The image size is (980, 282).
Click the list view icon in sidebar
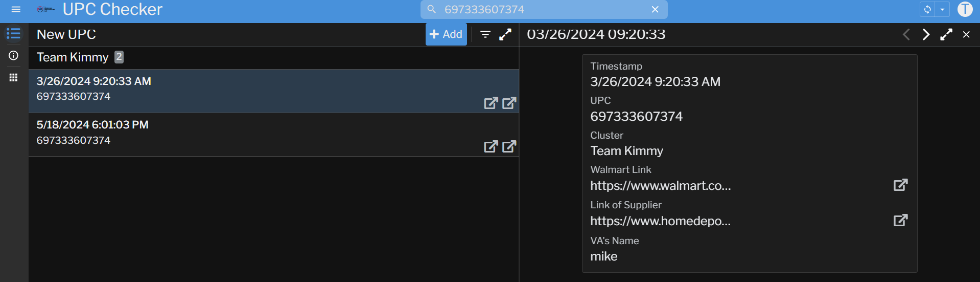[13, 34]
